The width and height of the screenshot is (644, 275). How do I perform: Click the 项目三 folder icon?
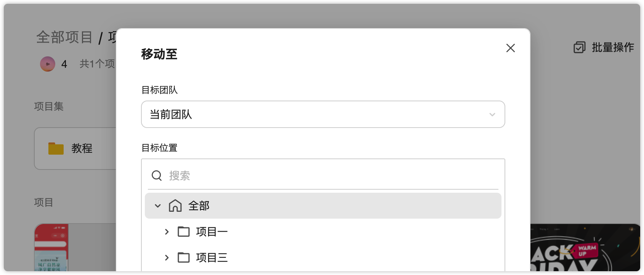184,257
